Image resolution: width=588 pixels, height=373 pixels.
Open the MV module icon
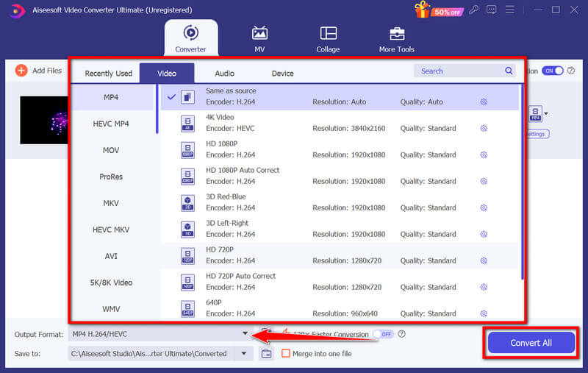pyautogui.click(x=259, y=34)
